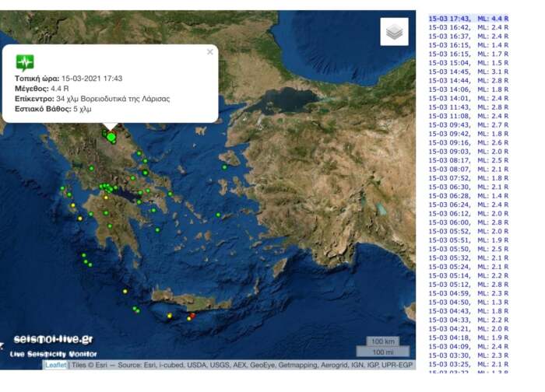Click the red earthquake marker near Crete
The width and height of the screenshot is (545, 392).
189,317
